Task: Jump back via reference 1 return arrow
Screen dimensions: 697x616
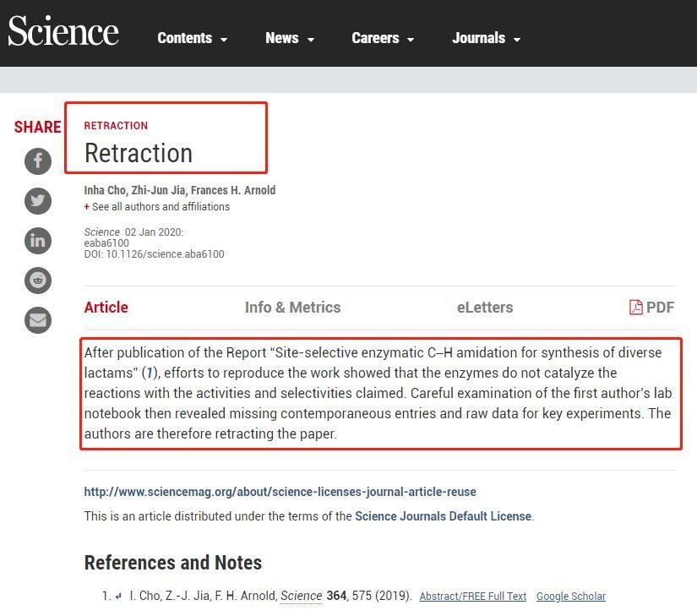Action: pos(119,597)
